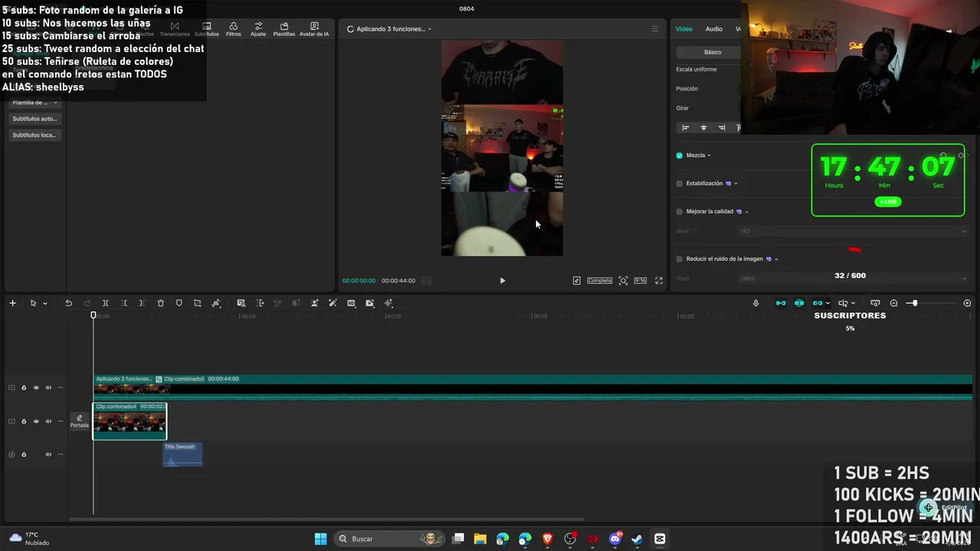Click the horizontal center align icon

704,128
